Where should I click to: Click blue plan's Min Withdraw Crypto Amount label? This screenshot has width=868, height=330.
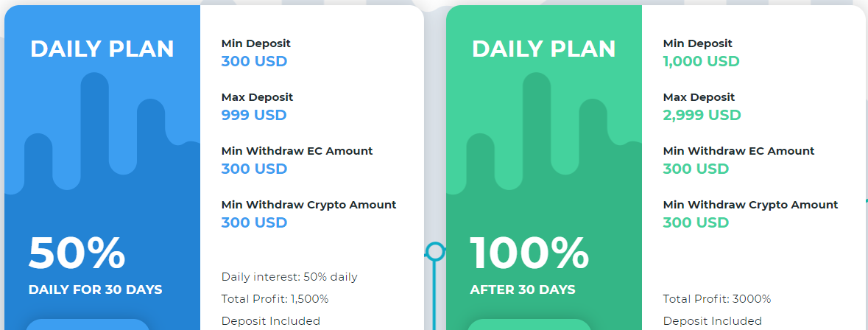309,205
